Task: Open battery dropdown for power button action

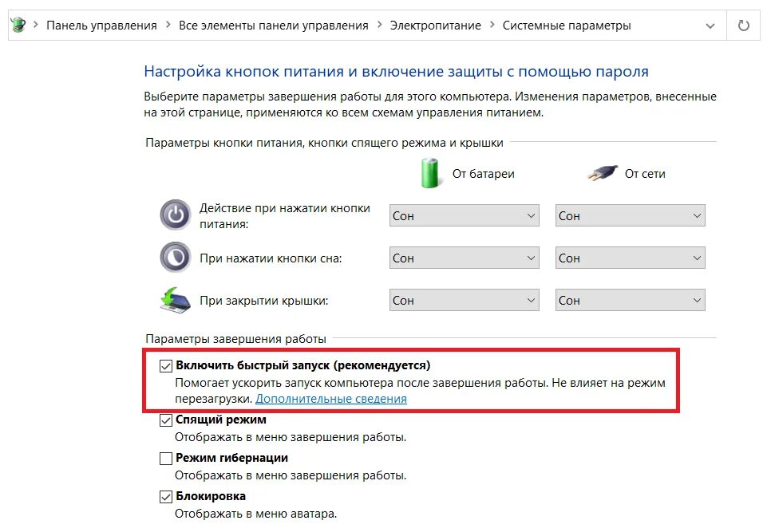Action: (x=465, y=215)
